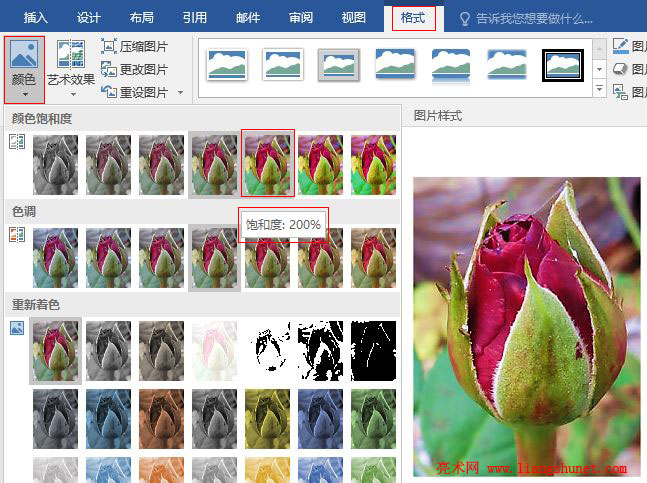Click the lightbulb Tell Me icon
This screenshot has width=647, height=483.
[465, 19]
